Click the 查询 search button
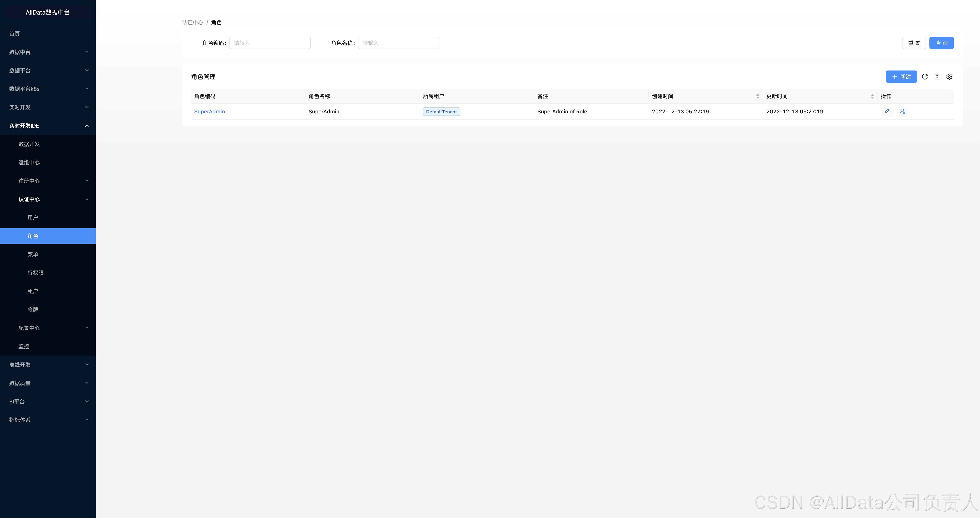The image size is (980, 518). (941, 43)
